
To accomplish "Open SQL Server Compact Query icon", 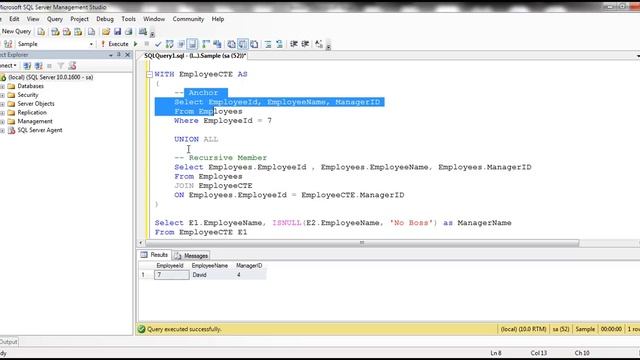I will tap(91, 32).
